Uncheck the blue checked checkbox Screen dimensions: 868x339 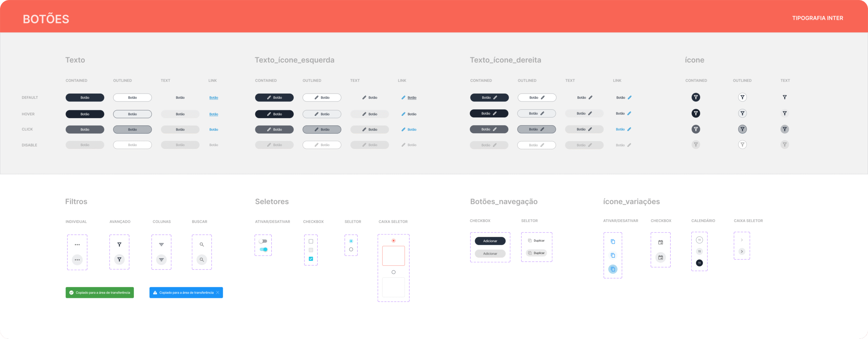[x=311, y=259]
